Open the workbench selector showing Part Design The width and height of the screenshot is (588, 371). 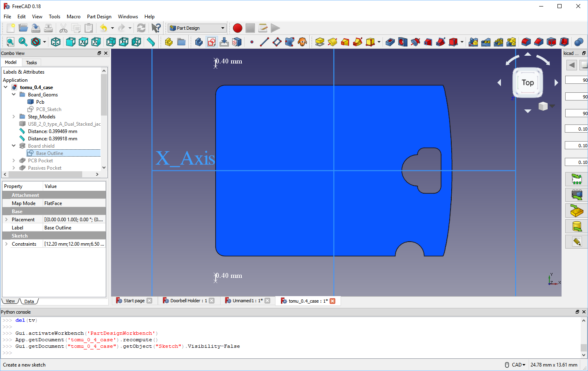[197, 28]
